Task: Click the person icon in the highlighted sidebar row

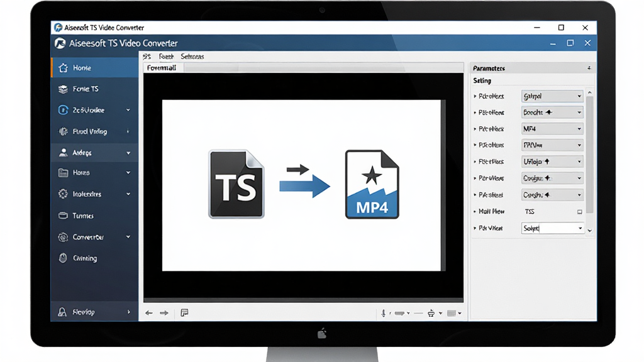Action: 63,153
